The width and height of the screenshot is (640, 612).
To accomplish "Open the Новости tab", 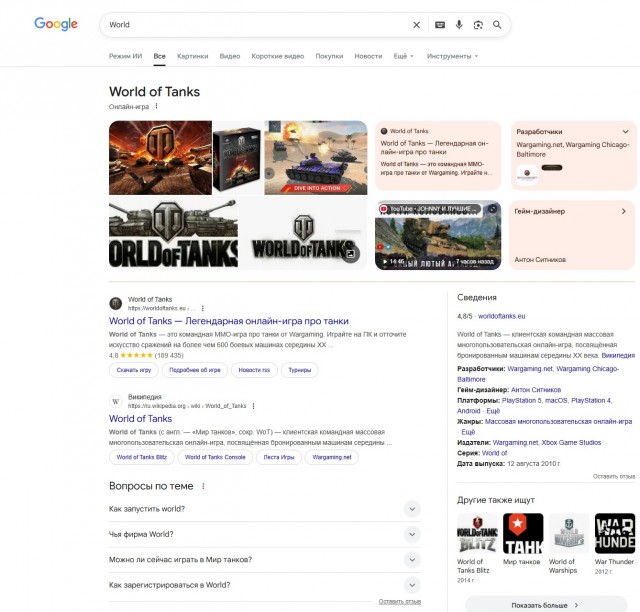I will (368, 56).
